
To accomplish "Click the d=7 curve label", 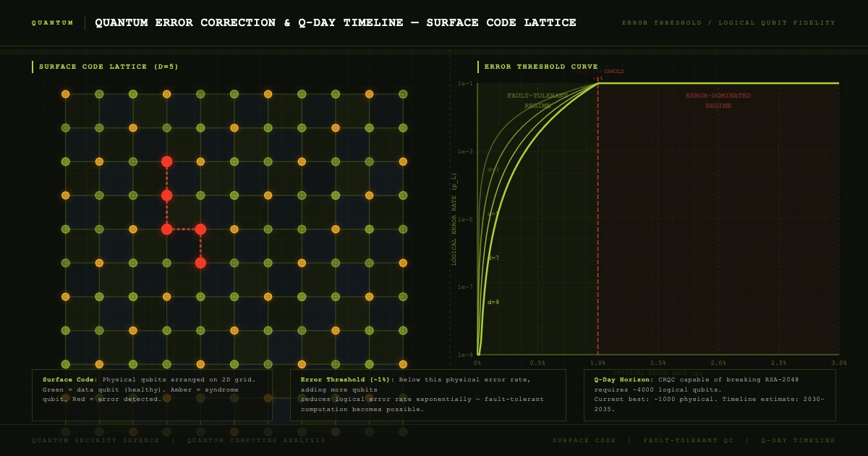I will (x=493, y=258).
